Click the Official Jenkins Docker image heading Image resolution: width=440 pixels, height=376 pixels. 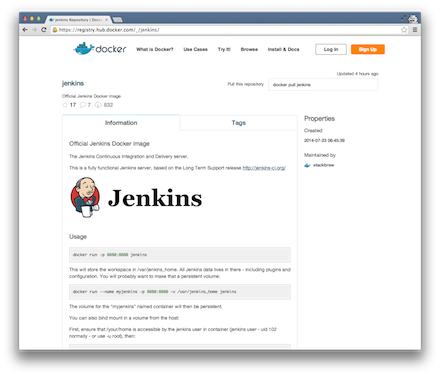point(109,144)
